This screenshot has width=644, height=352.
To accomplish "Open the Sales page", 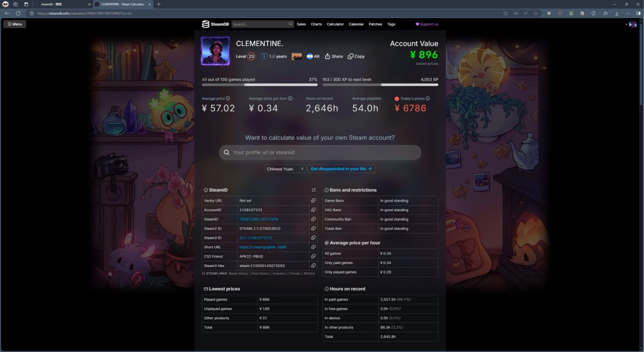I will coord(301,24).
